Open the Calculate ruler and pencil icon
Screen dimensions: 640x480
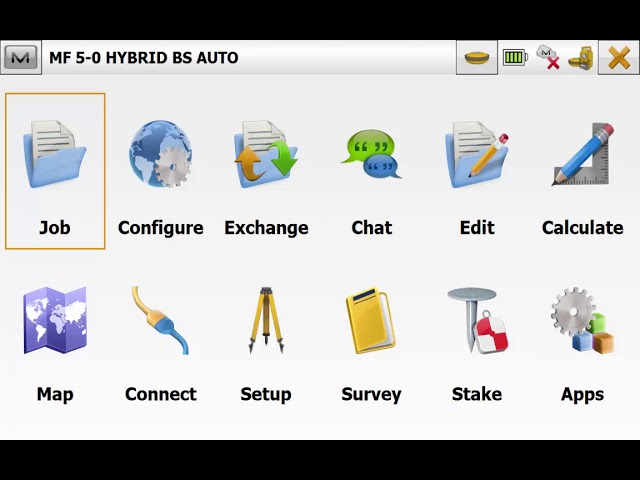[x=582, y=155]
